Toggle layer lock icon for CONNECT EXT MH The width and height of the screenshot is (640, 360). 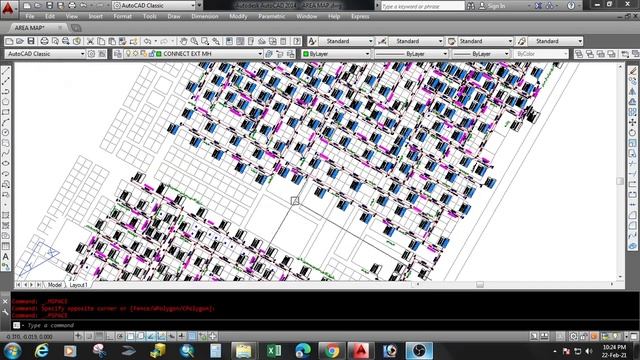click(152, 54)
